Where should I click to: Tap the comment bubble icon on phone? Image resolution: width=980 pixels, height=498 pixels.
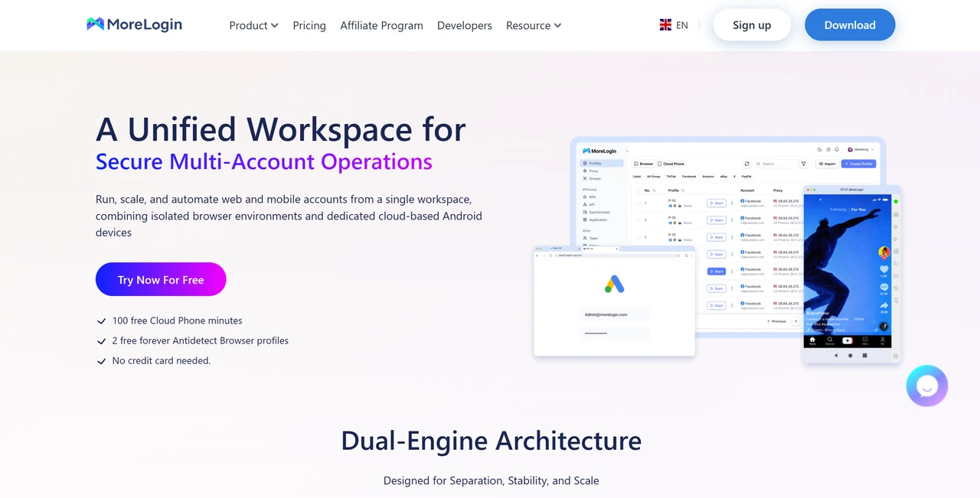click(x=884, y=287)
